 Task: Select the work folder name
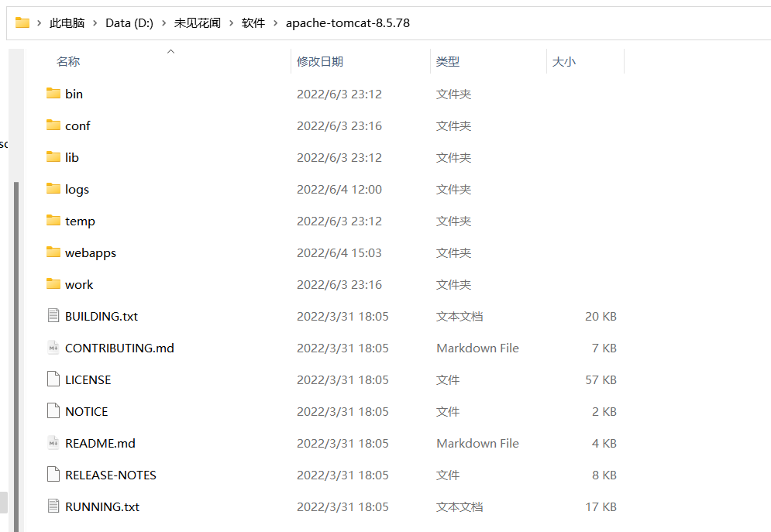coord(79,284)
